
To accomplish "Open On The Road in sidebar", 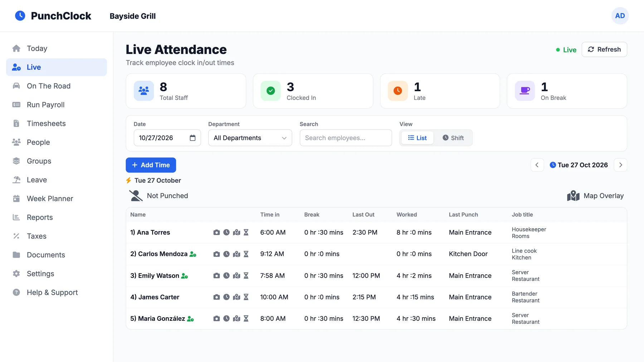I will tap(57, 86).
